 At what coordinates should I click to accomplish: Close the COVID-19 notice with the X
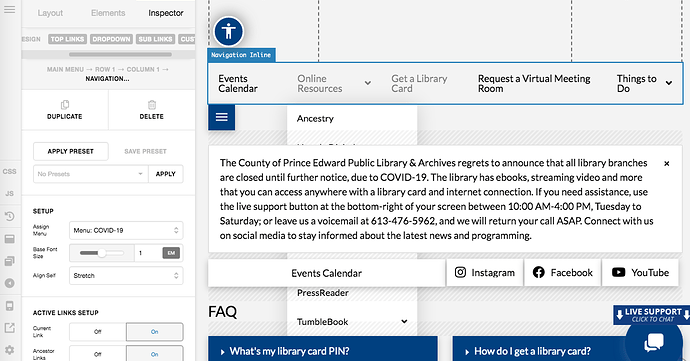coord(667,163)
